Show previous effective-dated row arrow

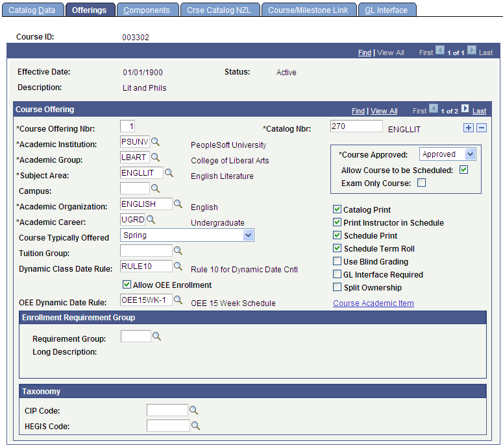pyautogui.click(x=440, y=51)
